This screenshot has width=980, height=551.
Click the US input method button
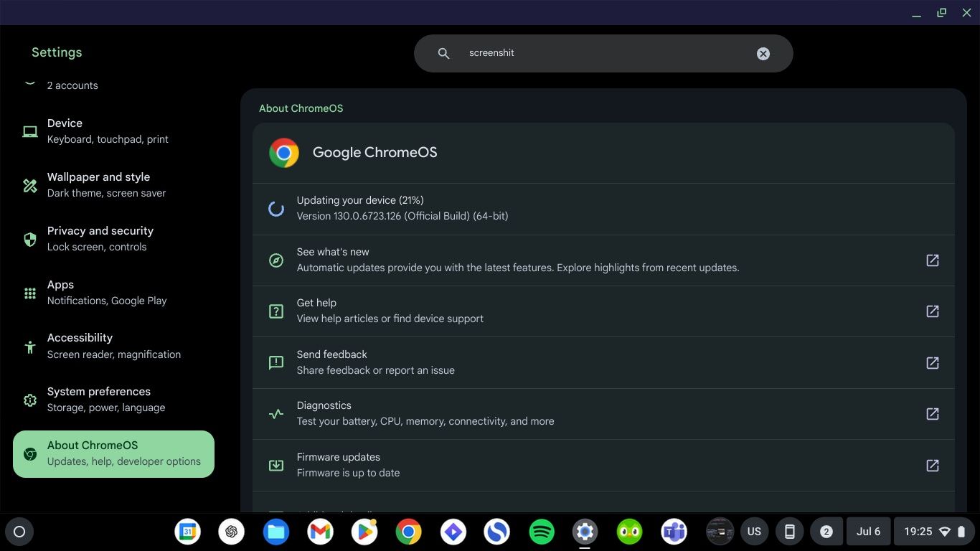[x=754, y=532]
